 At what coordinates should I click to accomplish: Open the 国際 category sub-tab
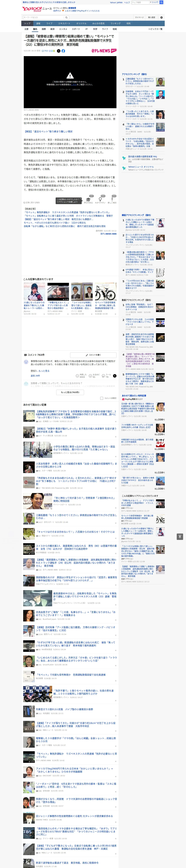pos(44,29)
